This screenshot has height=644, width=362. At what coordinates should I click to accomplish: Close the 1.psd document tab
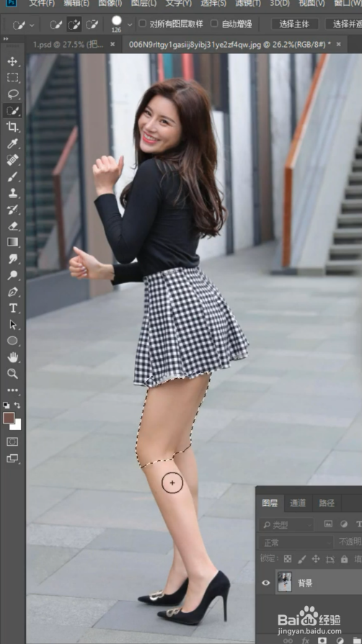coord(112,45)
